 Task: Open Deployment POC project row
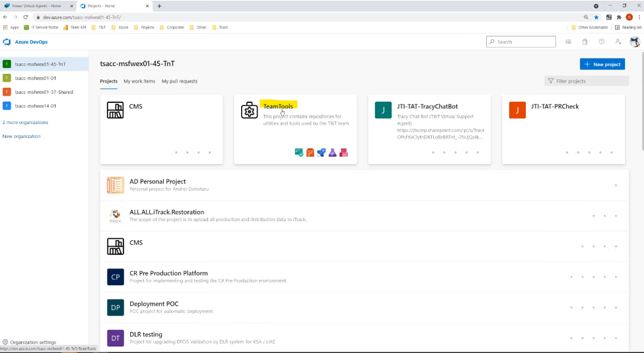coord(365,307)
